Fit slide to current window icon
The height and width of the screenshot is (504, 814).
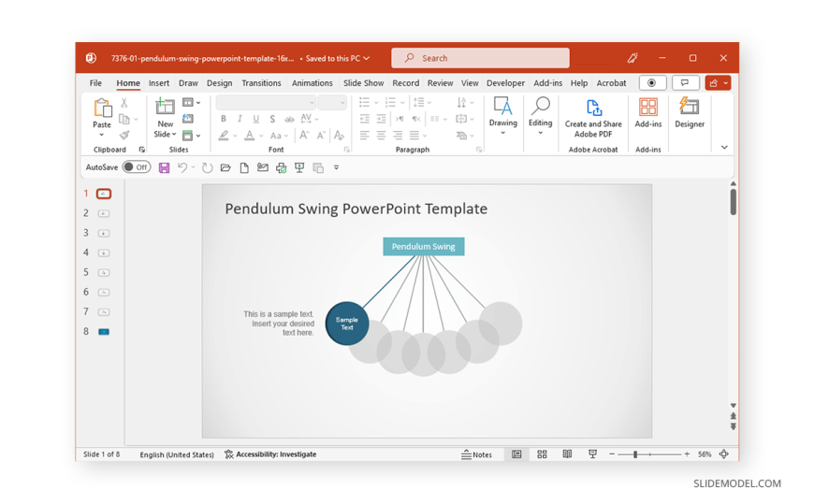click(x=724, y=454)
